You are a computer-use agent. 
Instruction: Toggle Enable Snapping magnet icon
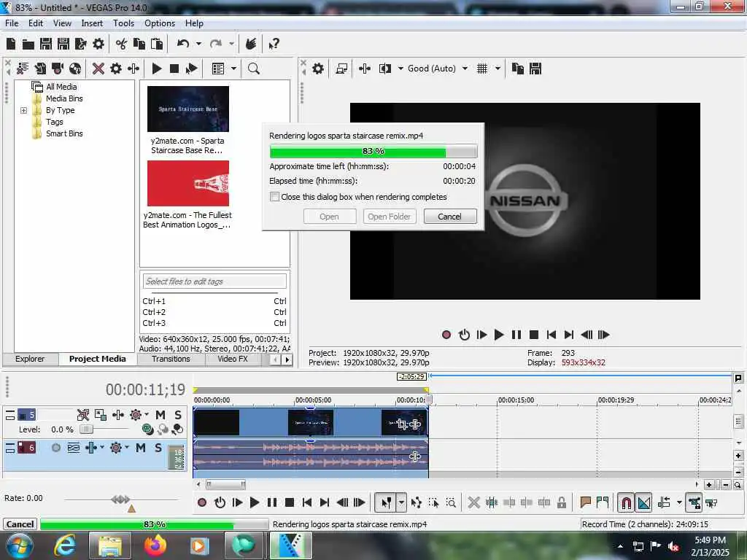click(x=626, y=502)
